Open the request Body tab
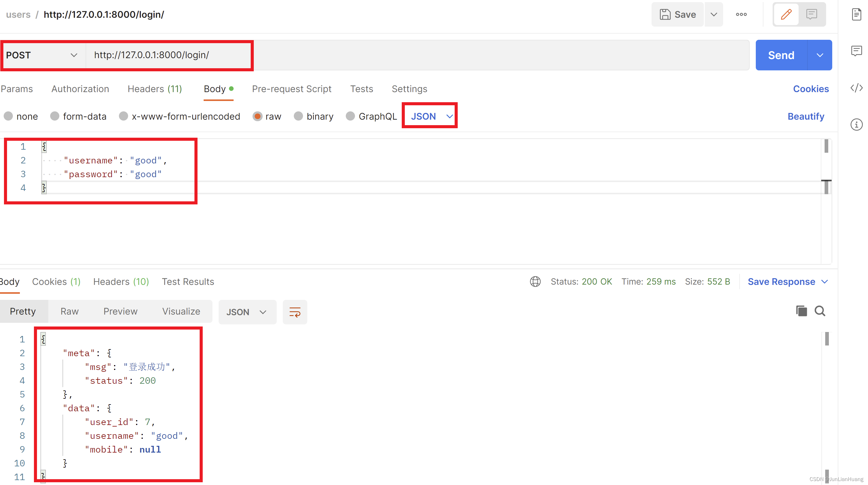This screenshot has width=868, height=485. coord(218,89)
